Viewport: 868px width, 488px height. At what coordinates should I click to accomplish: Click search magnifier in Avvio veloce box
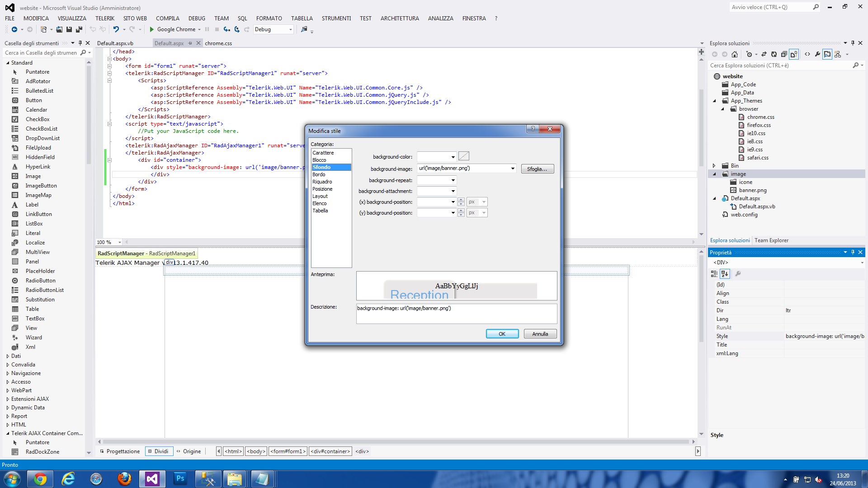(x=816, y=7)
